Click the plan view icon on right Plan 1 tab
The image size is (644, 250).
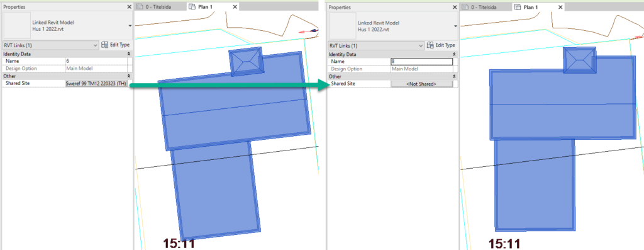(x=518, y=7)
